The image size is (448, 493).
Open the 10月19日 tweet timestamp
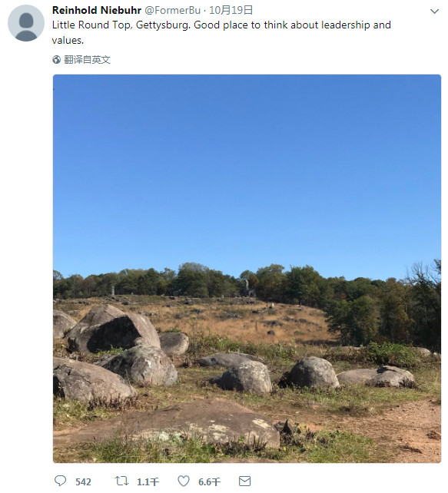[231, 11]
